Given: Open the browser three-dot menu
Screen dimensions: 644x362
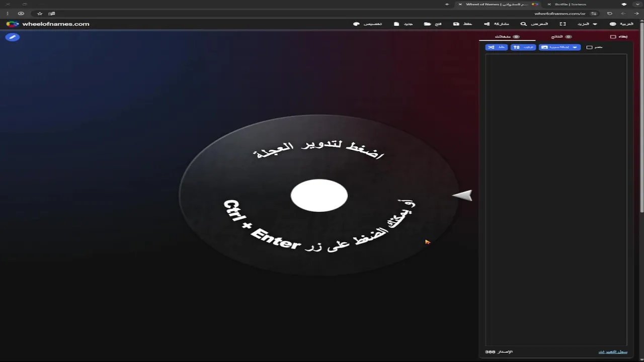Looking at the screenshot, I should click(7, 14).
